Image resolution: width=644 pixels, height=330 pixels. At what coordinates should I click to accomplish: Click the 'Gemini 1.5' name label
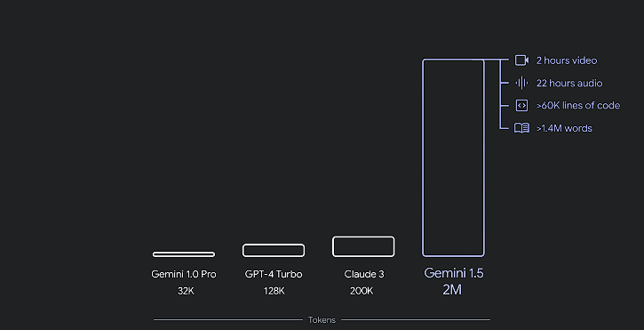(453, 273)
